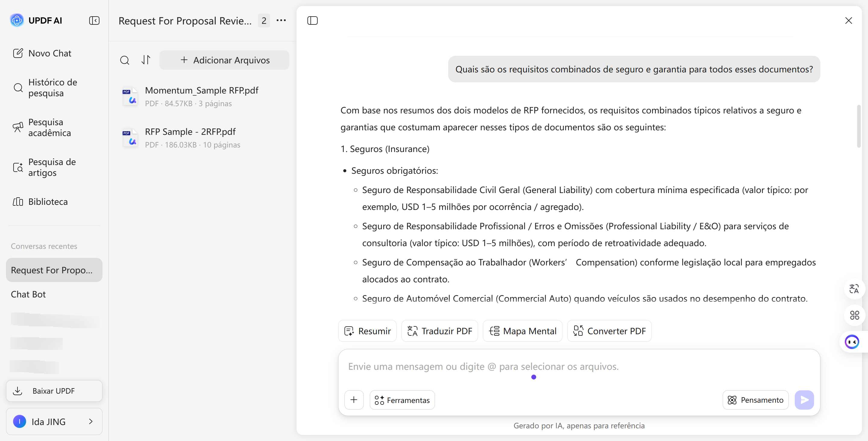The image size is (868, 441).
Task: Toggle the file panel in chat header
Action: [312, 21]
